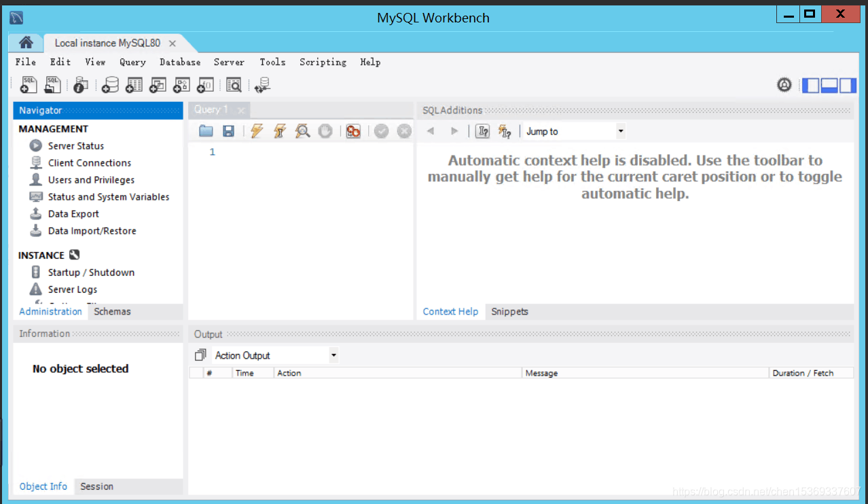Open the Scripting menu
The height and width of the screenshot is (504, 868).
click(x=323, y=62)
